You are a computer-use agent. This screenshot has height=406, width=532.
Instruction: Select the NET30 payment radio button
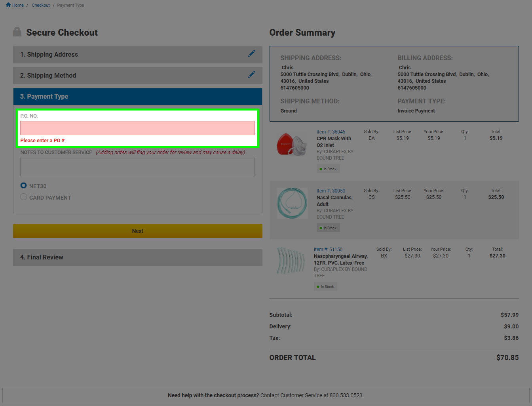click(x=24, y=185)
